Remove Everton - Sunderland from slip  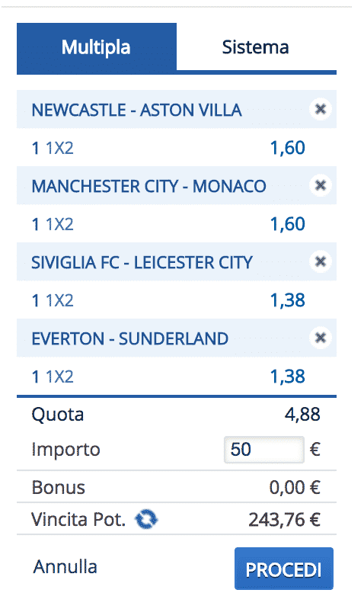[x=320, y=338]
